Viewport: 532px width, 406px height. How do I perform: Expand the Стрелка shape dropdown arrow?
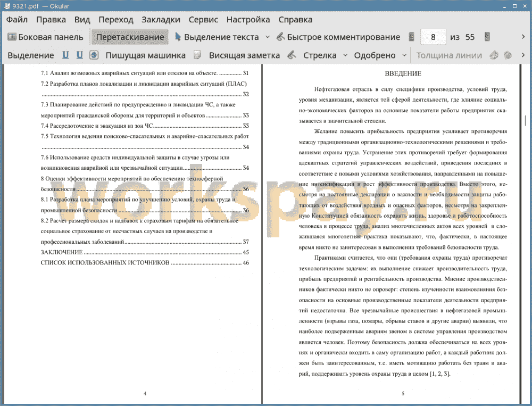[x=345, y=55]
